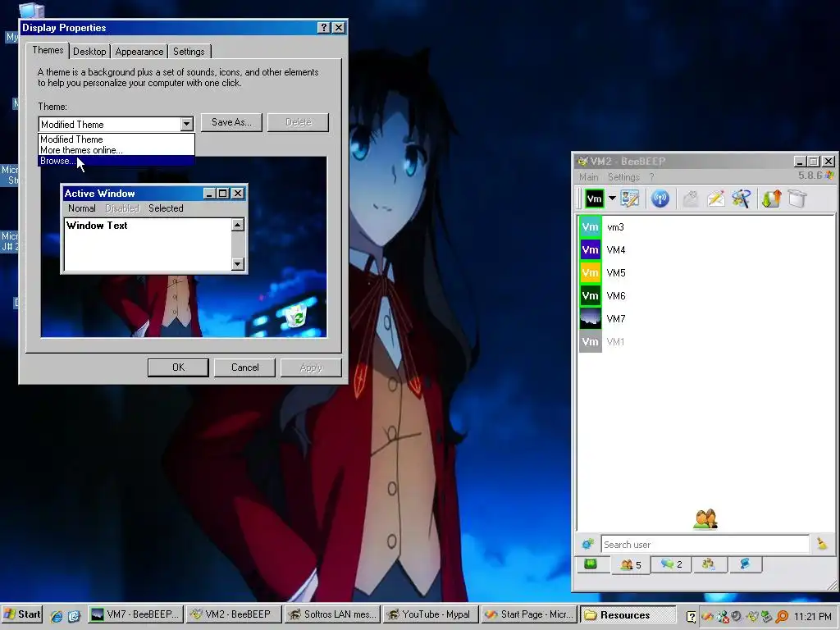The image size is (840, 630).
Task: Click the BeeBEEP bee icon in system tray
Action: coord(753,617)
